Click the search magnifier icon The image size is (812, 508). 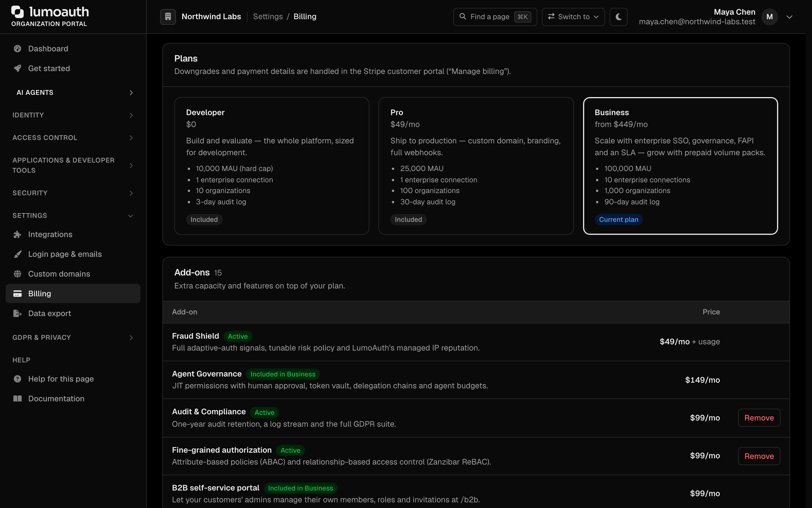[463, 16]
